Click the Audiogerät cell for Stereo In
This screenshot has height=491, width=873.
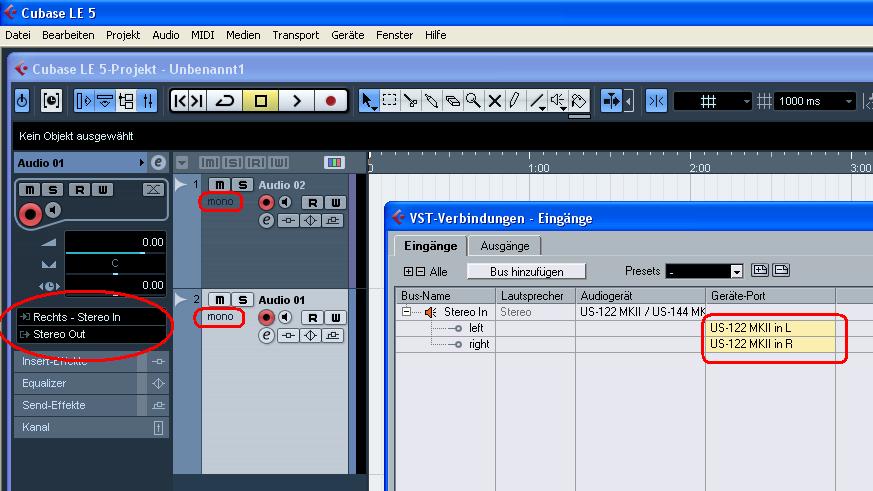pos(640,312)
